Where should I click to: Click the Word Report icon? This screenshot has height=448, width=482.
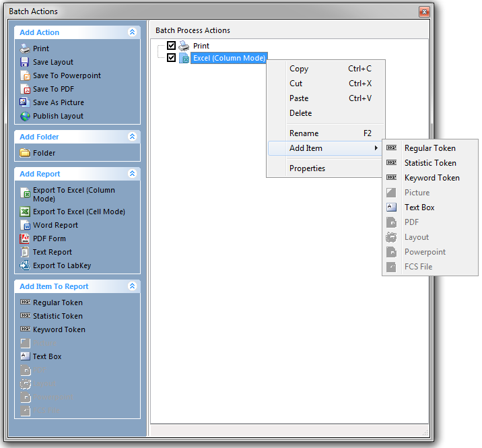[x=25, y=225]
